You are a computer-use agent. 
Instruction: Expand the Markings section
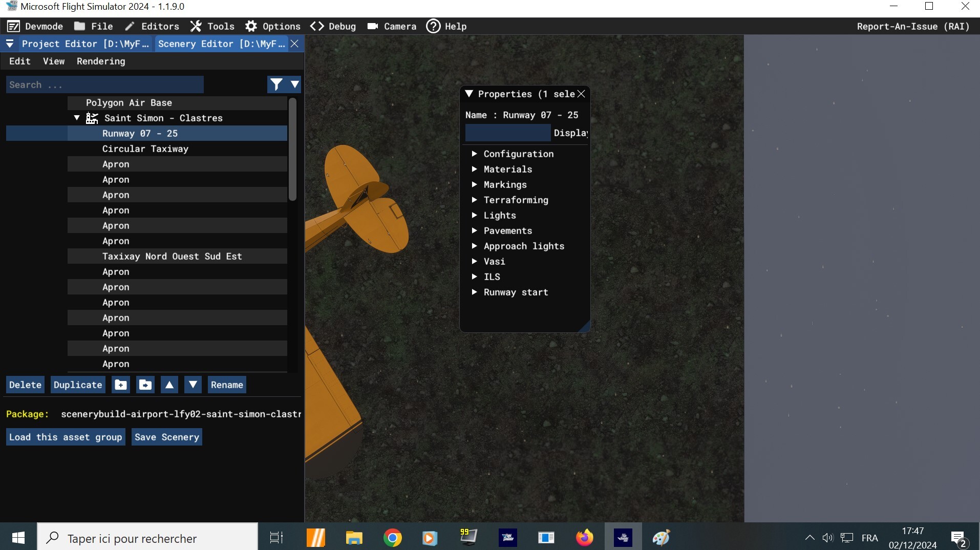[x=475, y=184]
